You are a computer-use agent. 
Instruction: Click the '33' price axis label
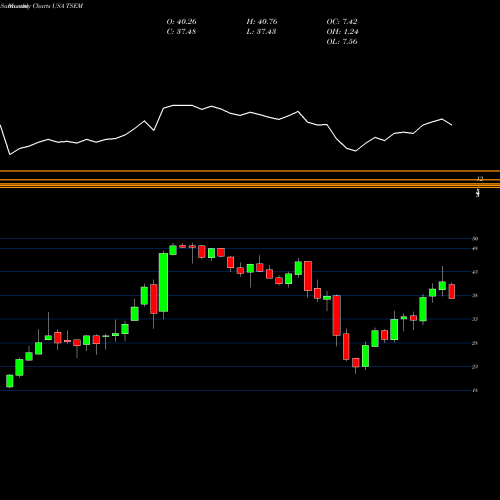click(x=475, y=319)
